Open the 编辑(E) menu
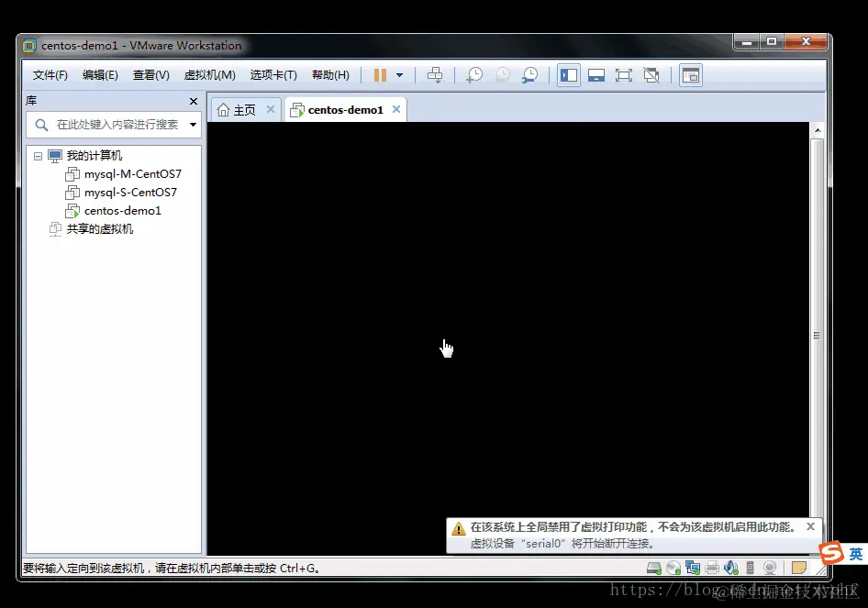868x608 pixels. (x=100, y=75)
